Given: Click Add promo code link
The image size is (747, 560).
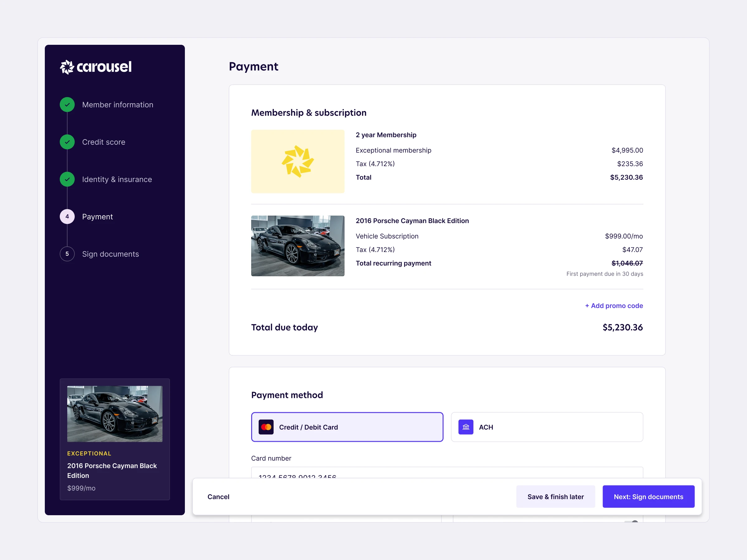Looking at the screenshot, I should tap(614, 306).
